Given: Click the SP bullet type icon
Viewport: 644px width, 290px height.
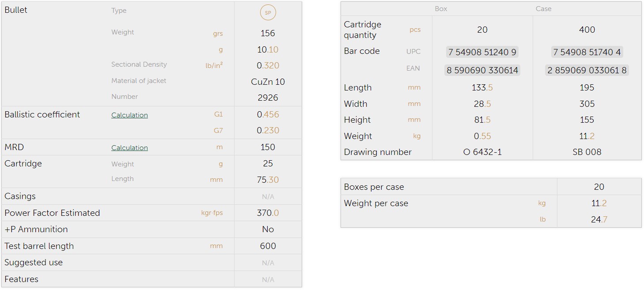Looking at the screenshot, I should tap(268, 13).
